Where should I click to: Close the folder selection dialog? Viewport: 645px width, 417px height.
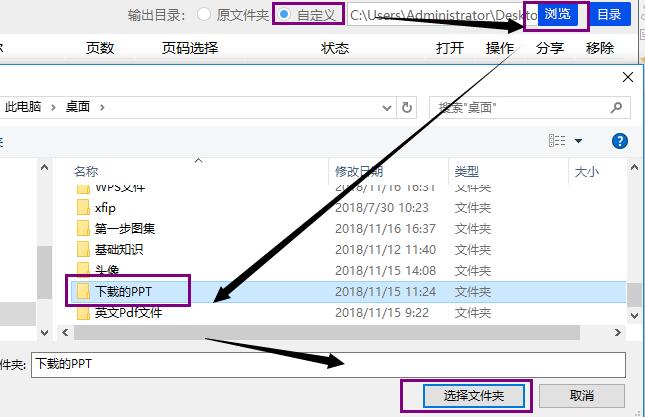coord(628,77)
